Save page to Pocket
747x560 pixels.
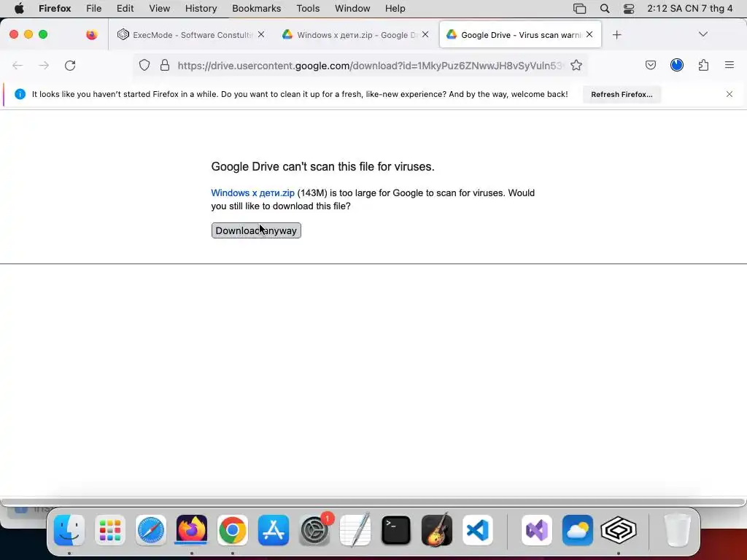(x=651, y=65)
